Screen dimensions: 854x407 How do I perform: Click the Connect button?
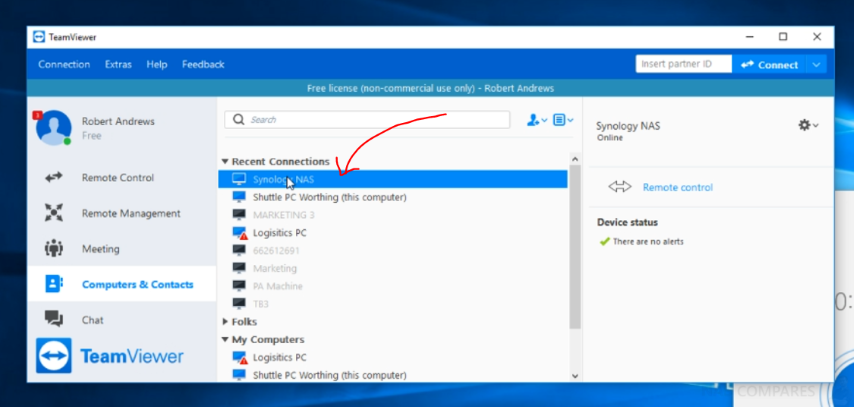[769, 64]
